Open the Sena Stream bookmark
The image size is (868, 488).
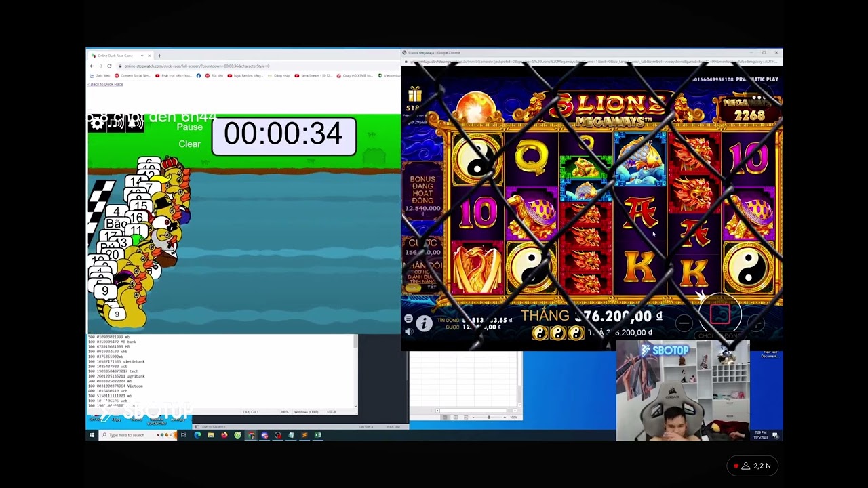(313, 75)
